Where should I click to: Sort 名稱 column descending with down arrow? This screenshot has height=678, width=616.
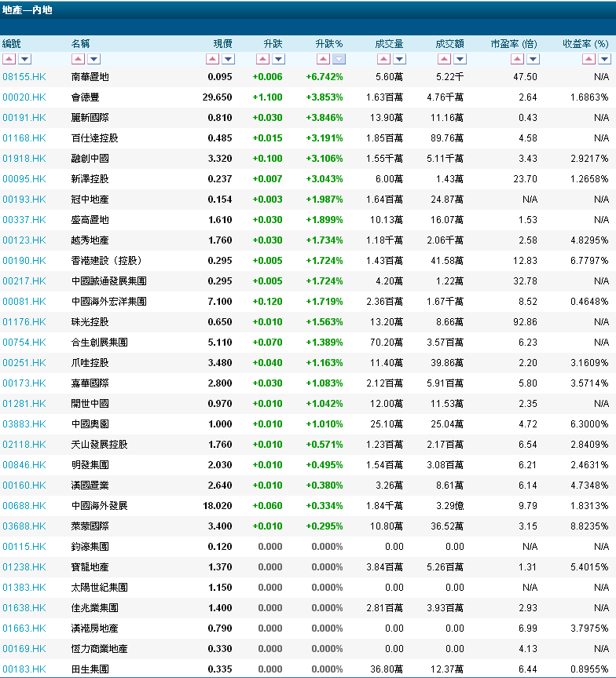pyautogui.click(x=93, y=59)
